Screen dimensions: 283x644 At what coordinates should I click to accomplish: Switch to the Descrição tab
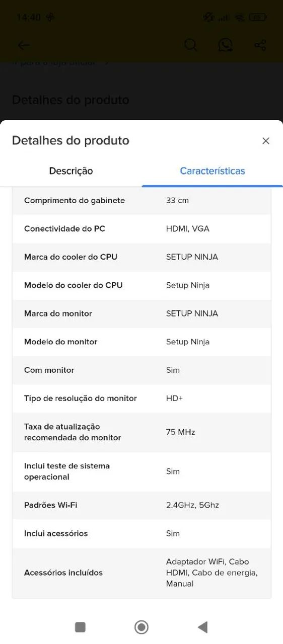[71, 171]
